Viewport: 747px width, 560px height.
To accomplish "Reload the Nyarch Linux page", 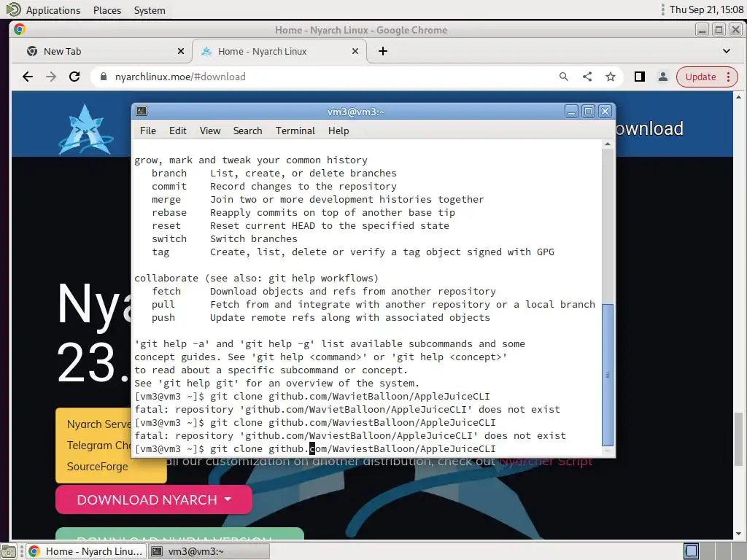I will click(74, 77).
